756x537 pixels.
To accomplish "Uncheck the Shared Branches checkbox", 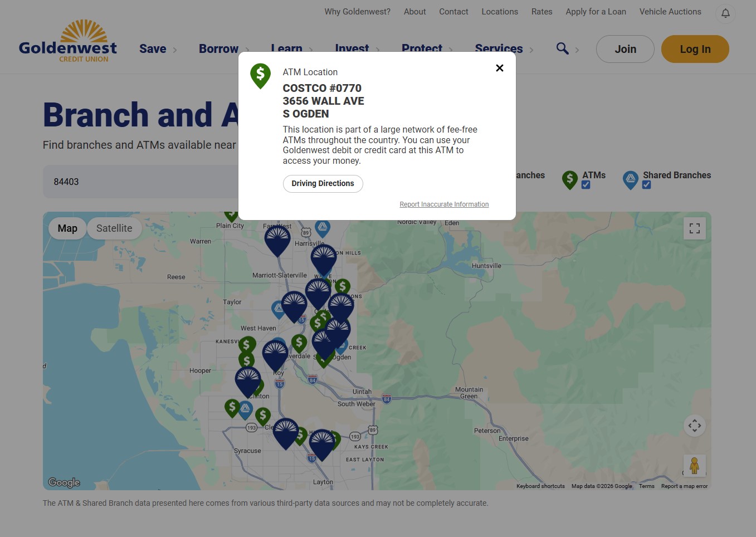I will pos(646,185).
